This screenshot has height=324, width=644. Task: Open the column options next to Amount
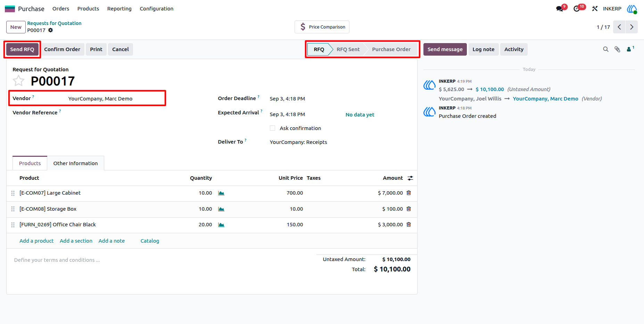pyautogui.click(x=410, y=178)
